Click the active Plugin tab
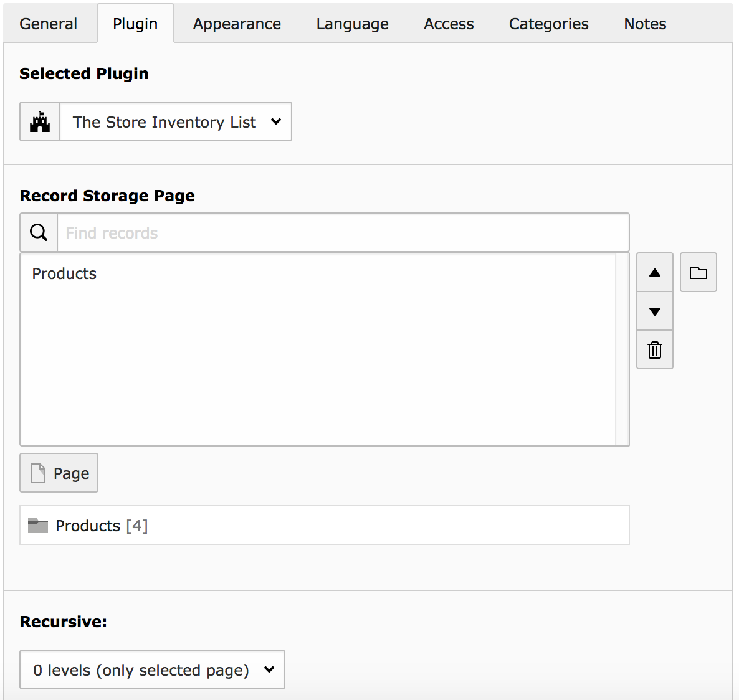This screenshot has width=739, height=700. [135, 24]
